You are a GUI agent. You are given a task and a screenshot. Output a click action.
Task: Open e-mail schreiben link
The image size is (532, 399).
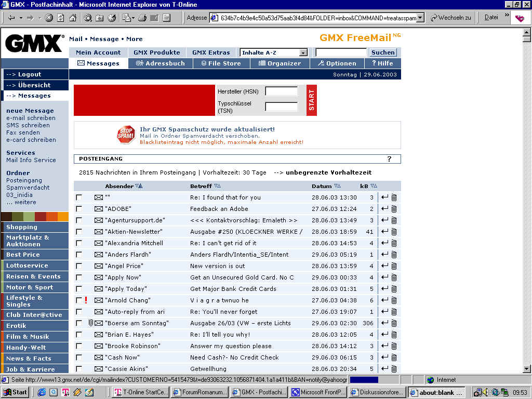point(31,118)
